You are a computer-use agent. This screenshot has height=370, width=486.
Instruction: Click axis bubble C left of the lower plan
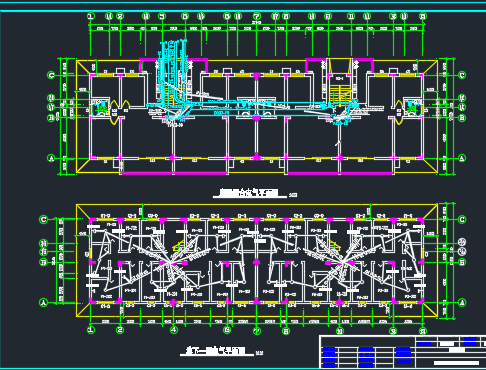pos(44,219)
